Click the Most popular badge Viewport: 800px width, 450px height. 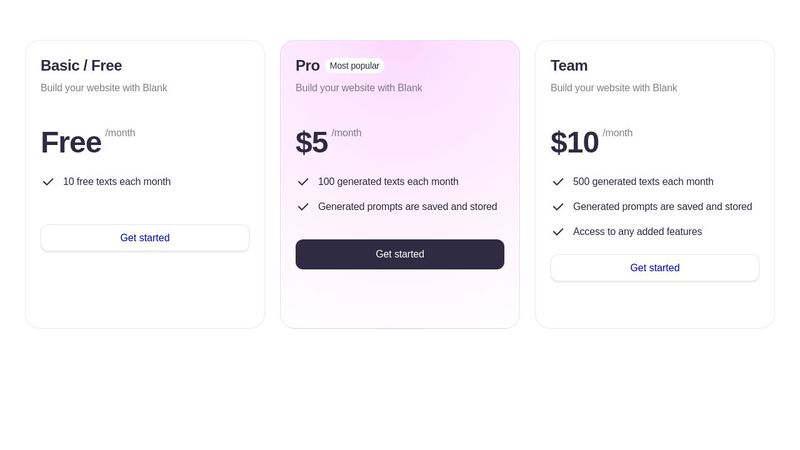(355, 66)
